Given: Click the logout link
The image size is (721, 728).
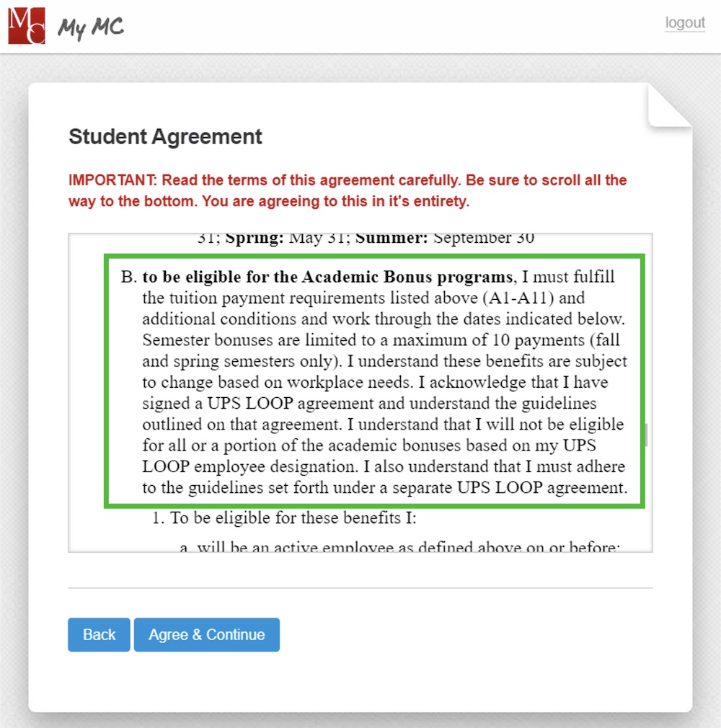Looking at the screenshot, I should click(684, 23).
